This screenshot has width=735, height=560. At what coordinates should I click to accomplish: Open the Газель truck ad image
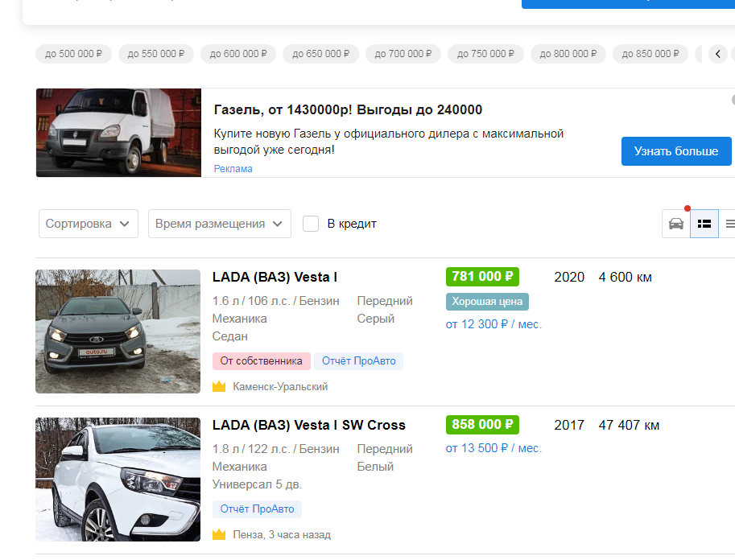pyautogui.click(x=118, y=133)
